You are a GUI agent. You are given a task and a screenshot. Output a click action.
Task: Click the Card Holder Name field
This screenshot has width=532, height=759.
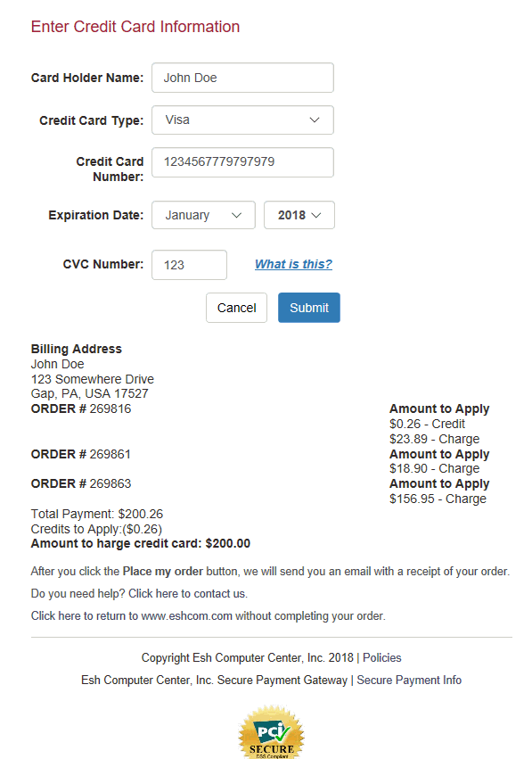coord(242,78)
